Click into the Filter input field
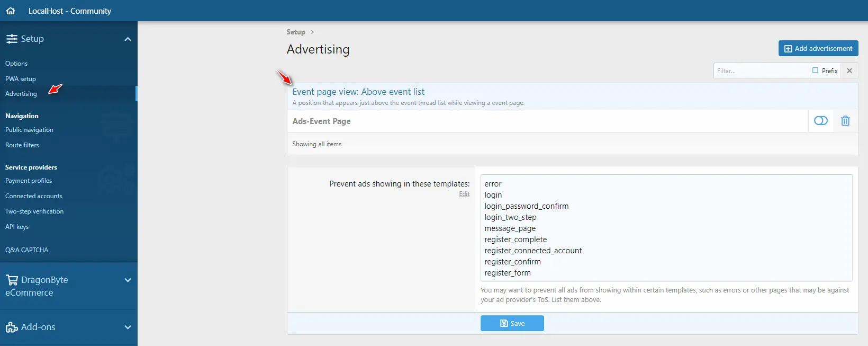 click(x=761, y=70)
